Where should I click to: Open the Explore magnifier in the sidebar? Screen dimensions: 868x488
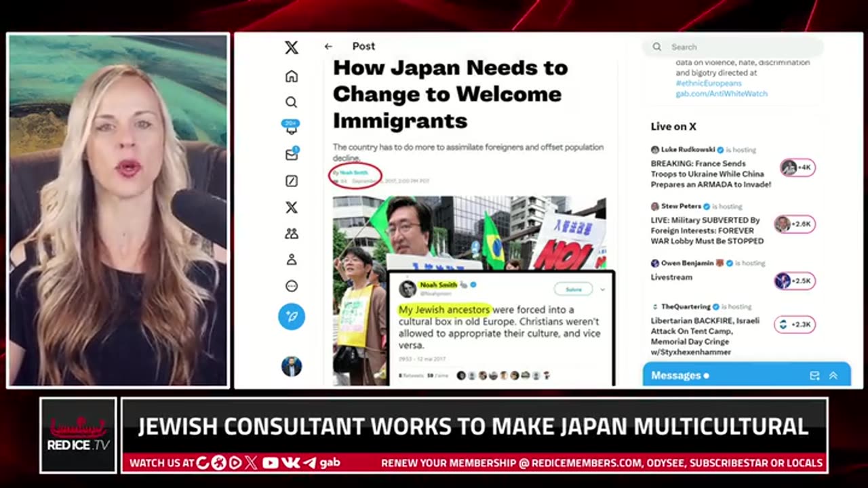[292, 102]
